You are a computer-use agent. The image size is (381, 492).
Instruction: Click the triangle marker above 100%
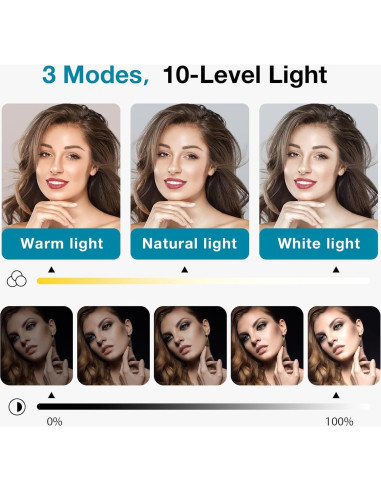(x=336, y=395)
